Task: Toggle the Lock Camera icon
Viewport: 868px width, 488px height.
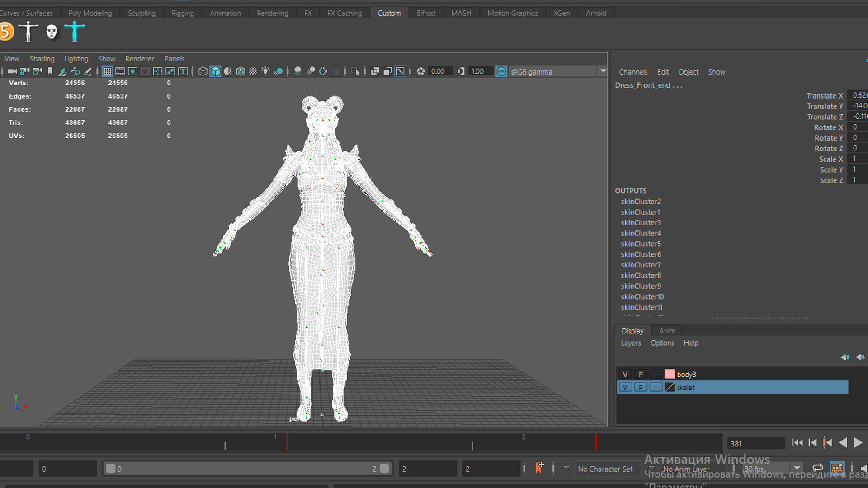Action: 25,71
